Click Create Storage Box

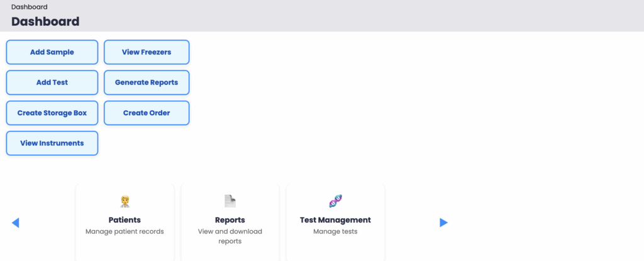click(x=52, y=113)
